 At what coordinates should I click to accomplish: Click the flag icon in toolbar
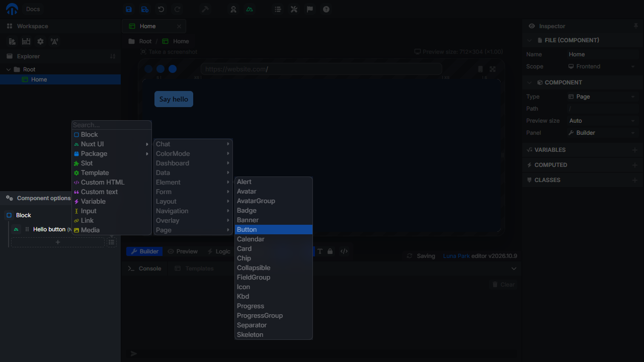310,9
